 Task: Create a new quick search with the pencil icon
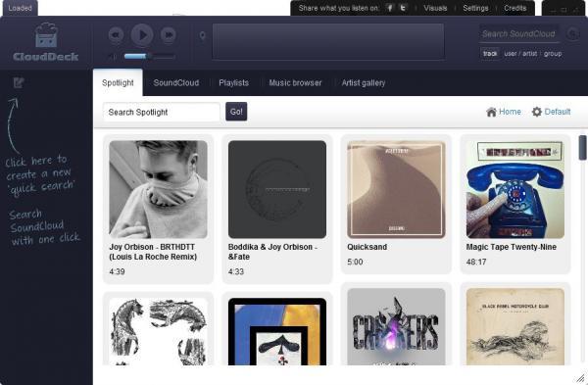19,82
